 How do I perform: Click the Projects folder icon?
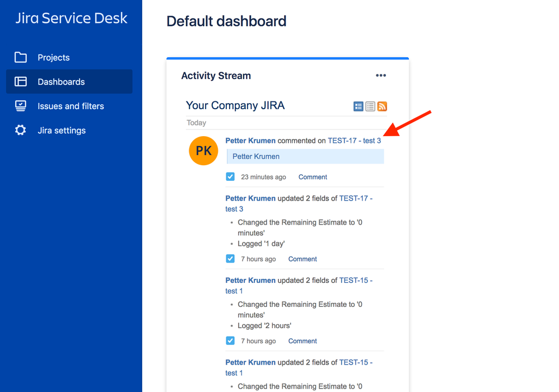pos(21,57)
